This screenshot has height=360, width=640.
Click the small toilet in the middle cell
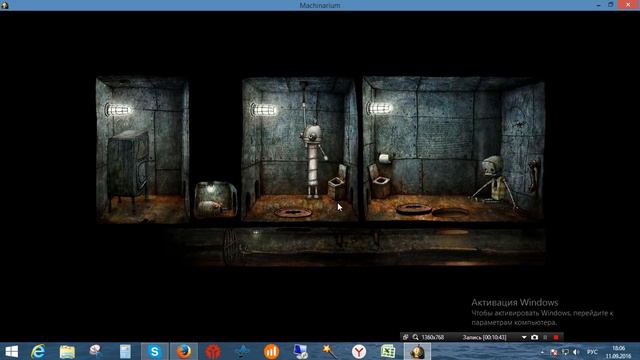tap(338, 182)
